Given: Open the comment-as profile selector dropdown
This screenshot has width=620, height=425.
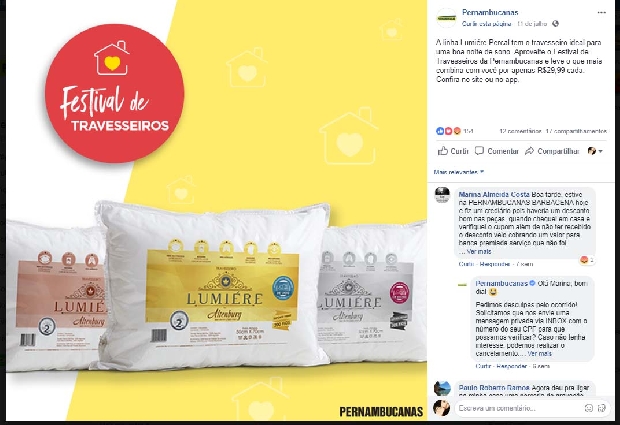Looking at the screenshot, I should 595,151.
